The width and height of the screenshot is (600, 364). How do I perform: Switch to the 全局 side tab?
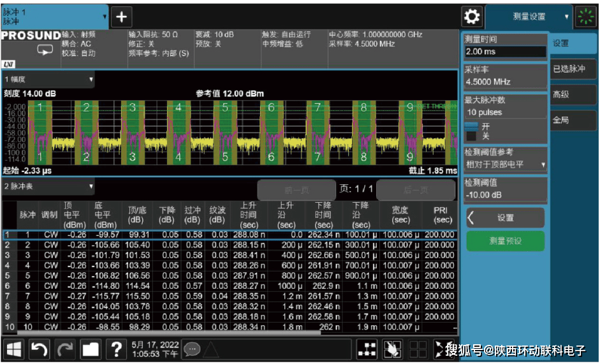point(573,120)
